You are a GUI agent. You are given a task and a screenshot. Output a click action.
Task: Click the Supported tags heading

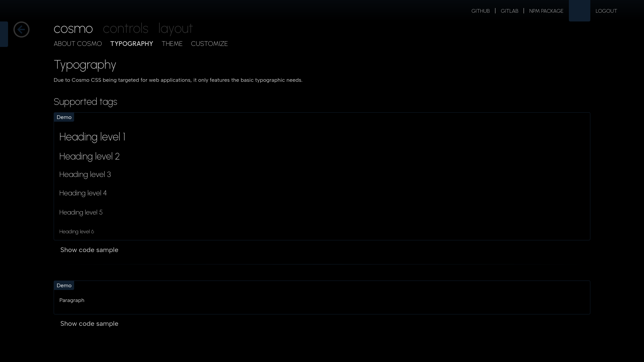pyautogui.click(x=85, y=102)
